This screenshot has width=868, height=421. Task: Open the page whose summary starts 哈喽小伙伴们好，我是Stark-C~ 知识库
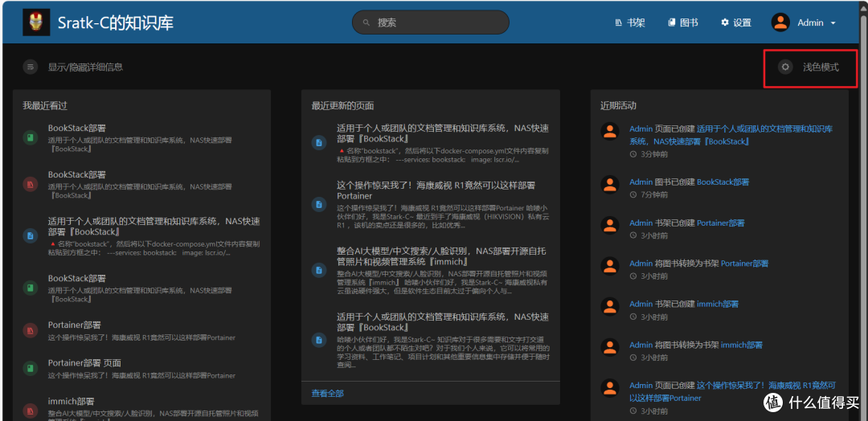tap(443, 322)
